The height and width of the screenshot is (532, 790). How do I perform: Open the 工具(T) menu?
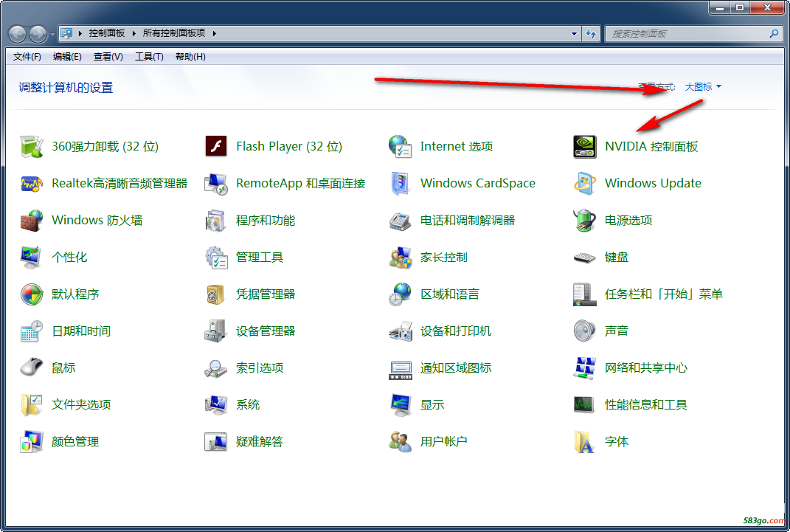click(x=149, y=57)
